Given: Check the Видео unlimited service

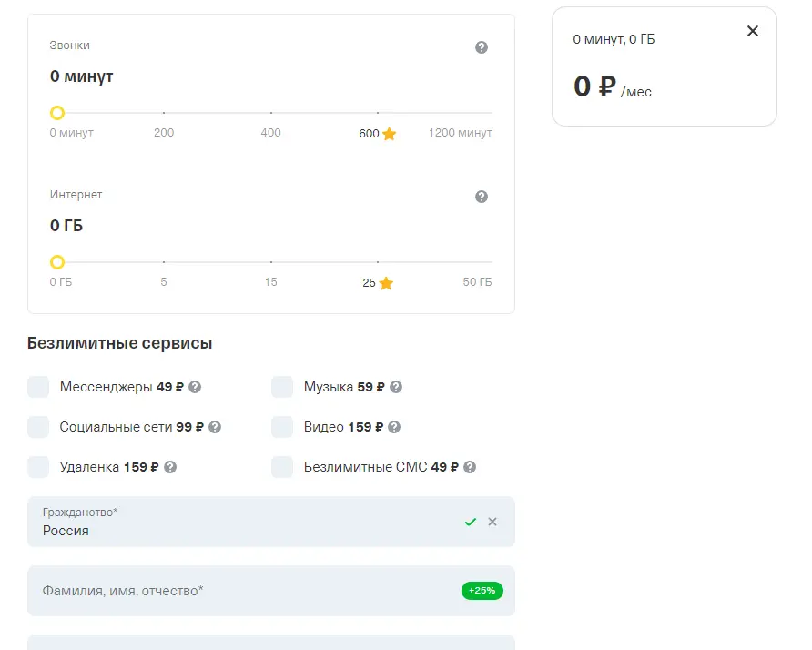Looking at the screenshot, I should click(282, 427).
